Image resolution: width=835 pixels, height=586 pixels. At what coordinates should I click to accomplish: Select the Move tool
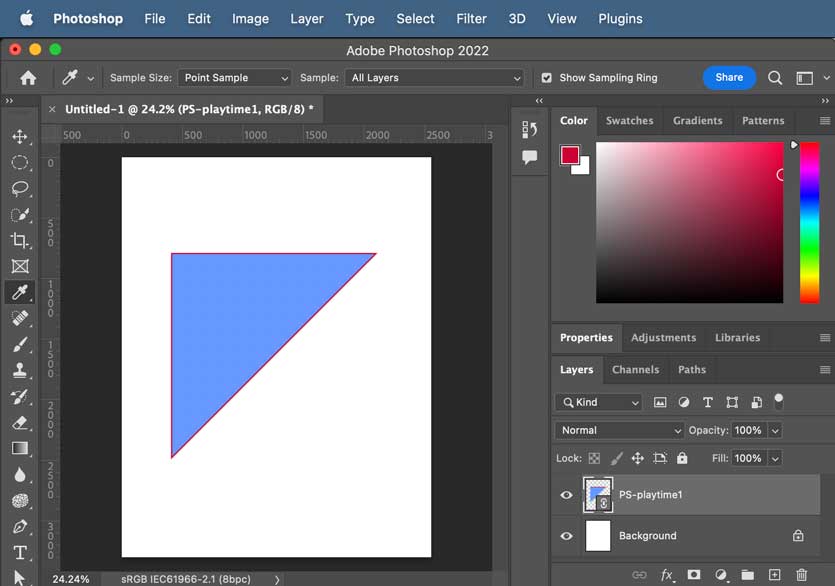[x=20, y=136]
